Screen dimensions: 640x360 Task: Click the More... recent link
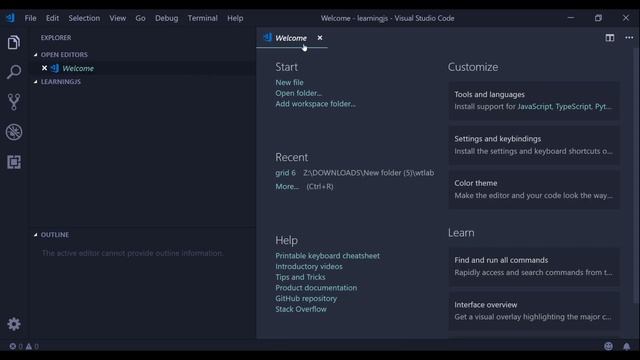coord(287,187)
